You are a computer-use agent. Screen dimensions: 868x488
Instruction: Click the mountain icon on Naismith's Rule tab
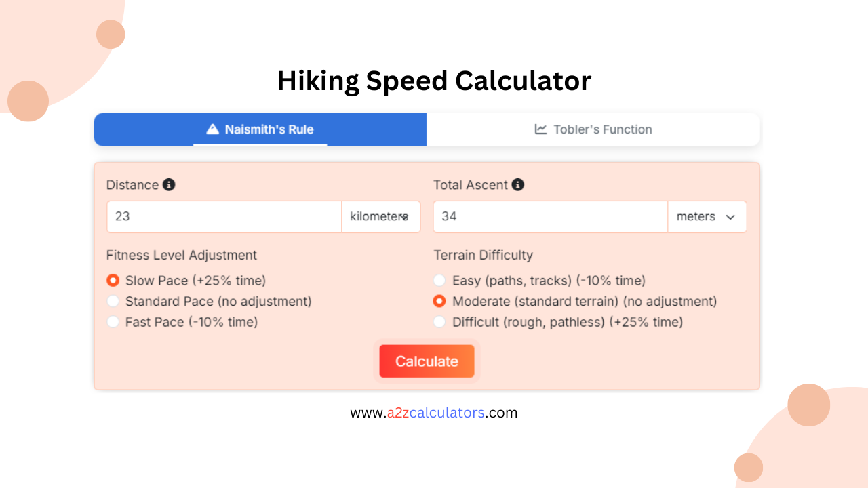click(x=212, y=128)
